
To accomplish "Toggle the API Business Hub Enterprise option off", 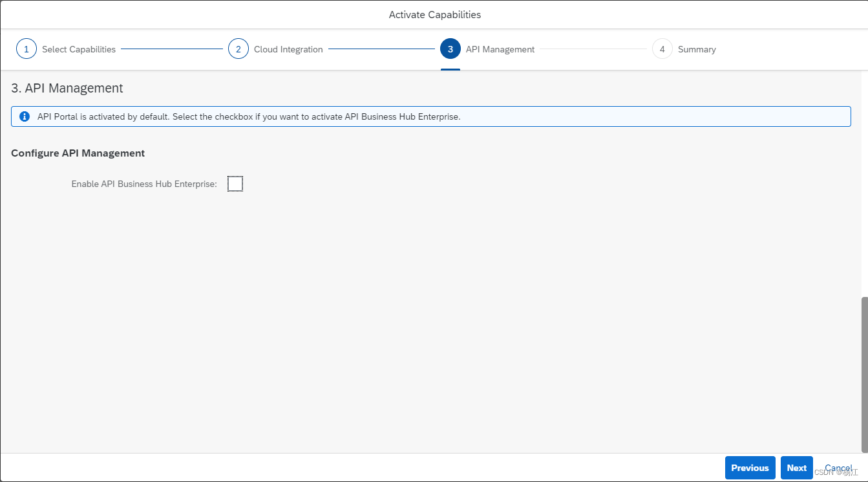I will tap(235, 183).
